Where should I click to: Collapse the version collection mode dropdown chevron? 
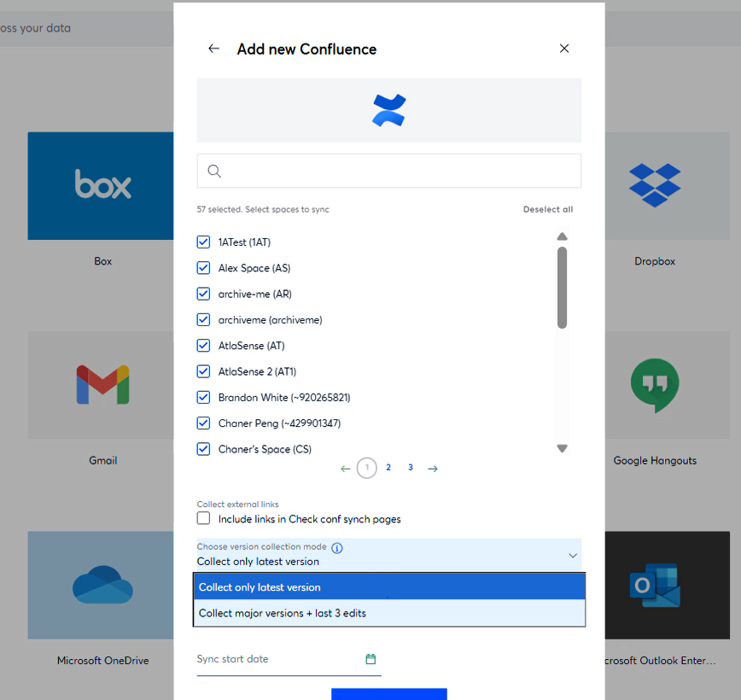pyautogui.click(x=572, y=556)
